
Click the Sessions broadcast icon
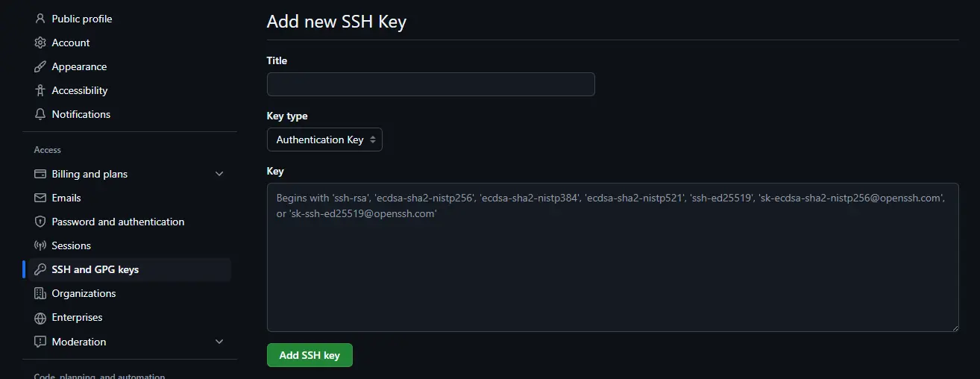point(40,245)
